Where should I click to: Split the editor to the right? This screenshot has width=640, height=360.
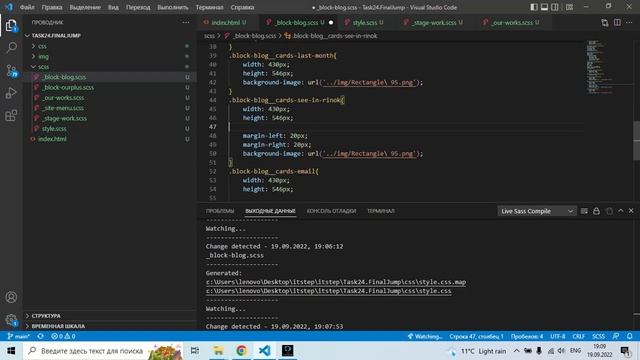(617, 23)
